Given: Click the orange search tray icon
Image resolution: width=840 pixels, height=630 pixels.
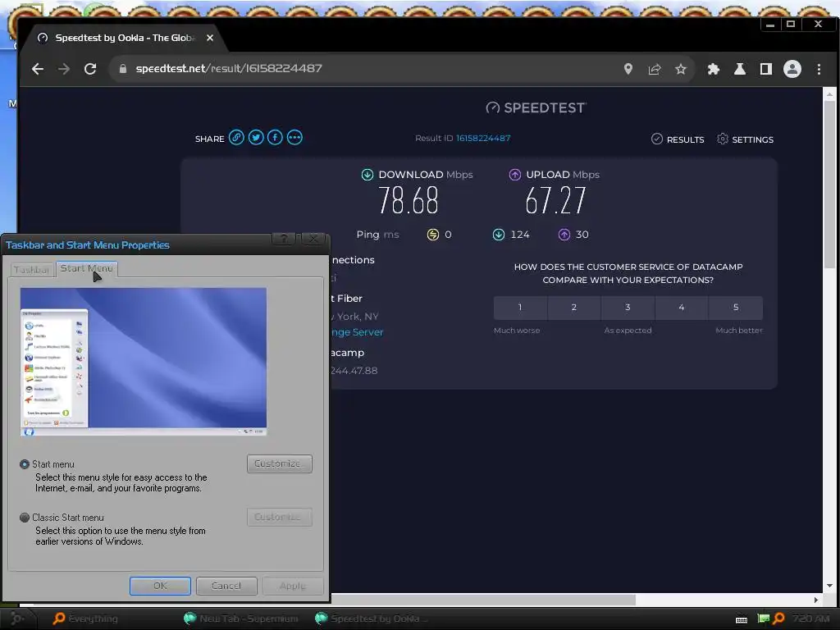Looking at the screenshot, I should pos(779,619).
